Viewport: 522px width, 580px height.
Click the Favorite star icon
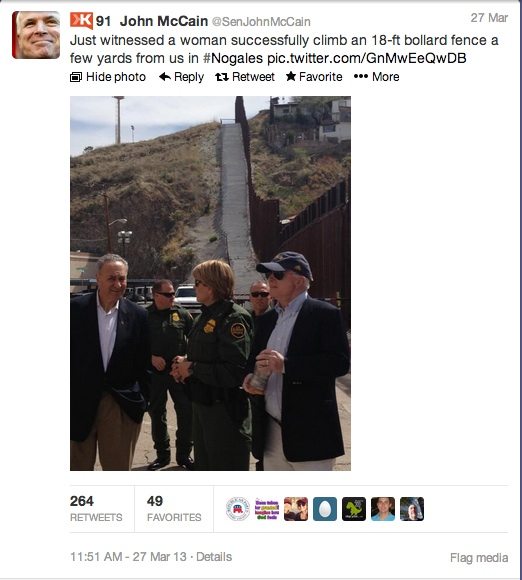[x=291, y=76]
